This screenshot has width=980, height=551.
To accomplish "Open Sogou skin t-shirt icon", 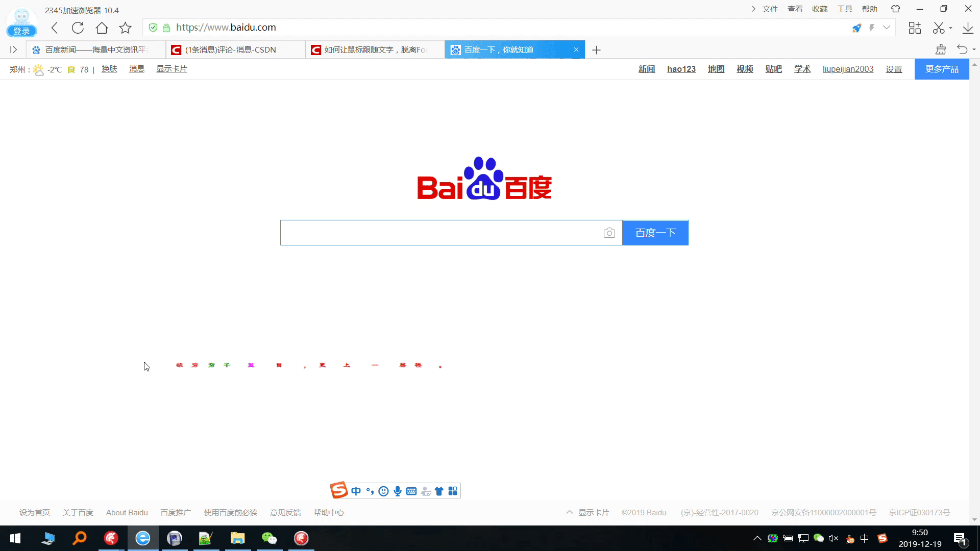I will pos(439,491).
